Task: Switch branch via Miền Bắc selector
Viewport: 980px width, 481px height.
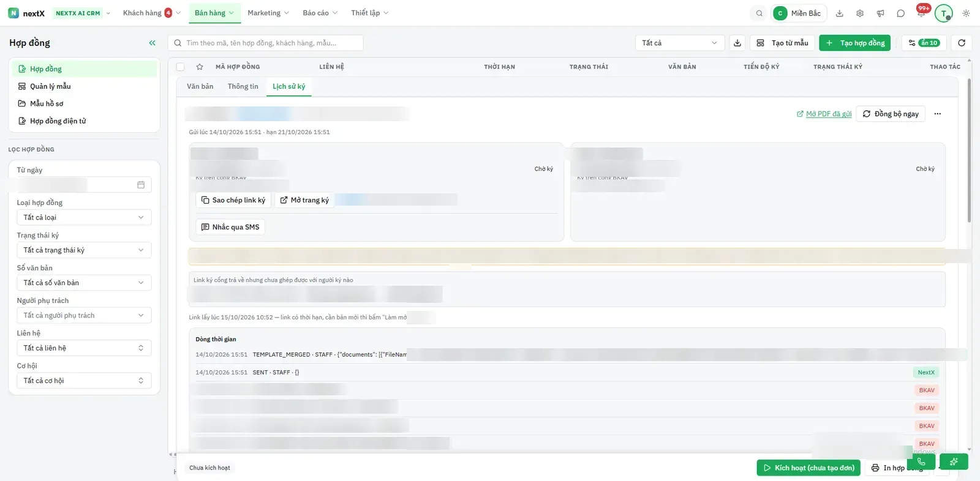Action: coord(799,13)
